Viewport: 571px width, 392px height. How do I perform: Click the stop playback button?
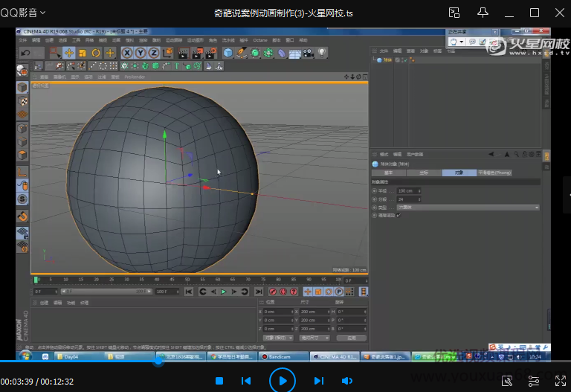[219, 381]
